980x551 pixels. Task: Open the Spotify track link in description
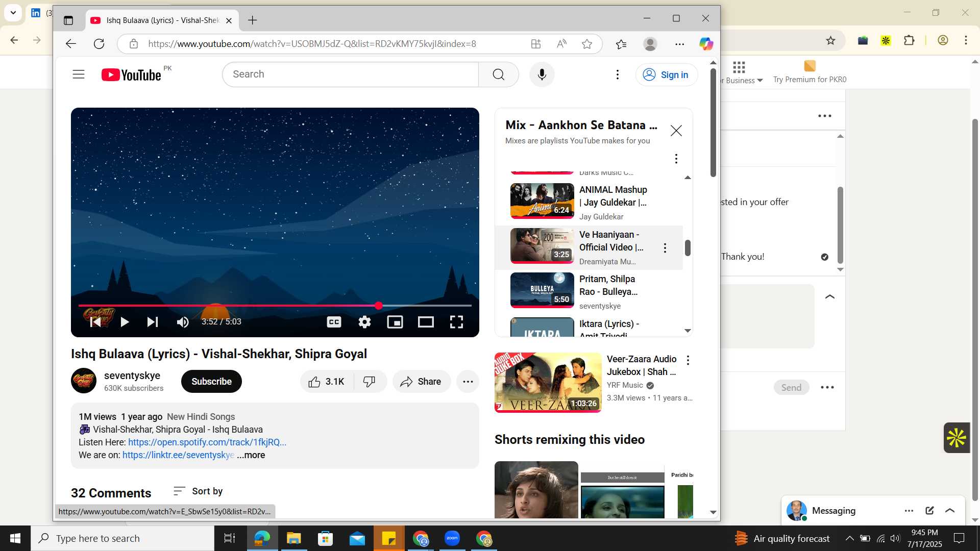coord(207,442)
